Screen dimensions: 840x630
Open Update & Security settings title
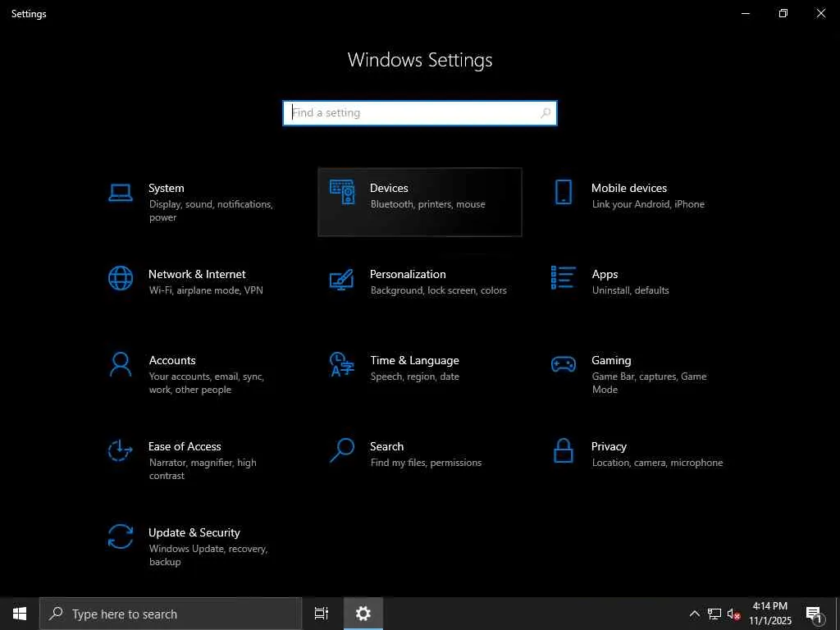194,533
